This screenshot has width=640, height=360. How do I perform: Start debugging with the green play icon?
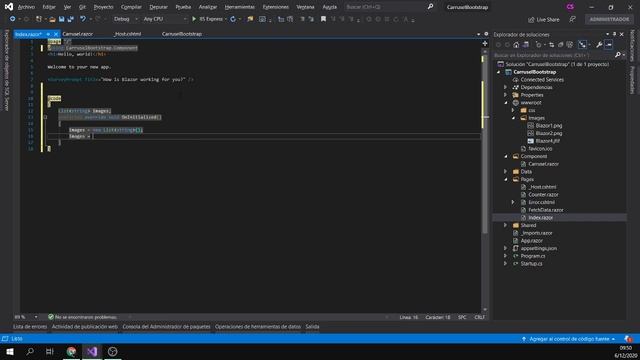click(194, 19)
